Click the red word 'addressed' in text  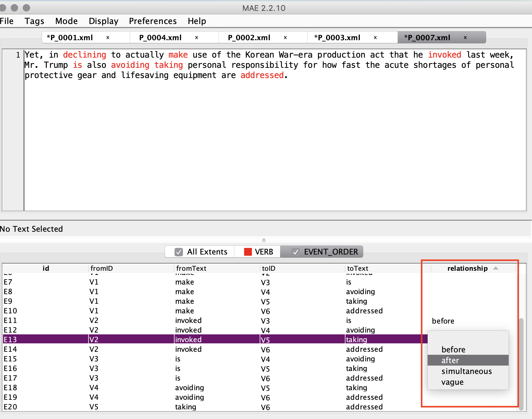click(262, 75)
